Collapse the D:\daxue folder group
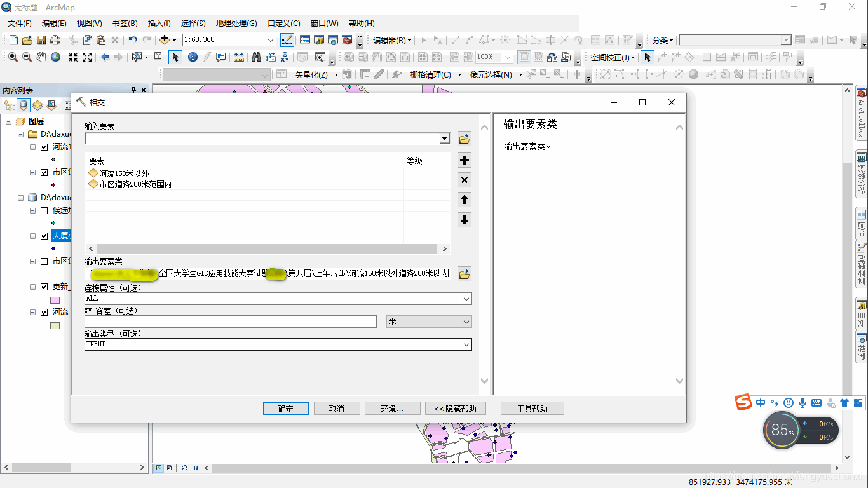 pos(20,134)
